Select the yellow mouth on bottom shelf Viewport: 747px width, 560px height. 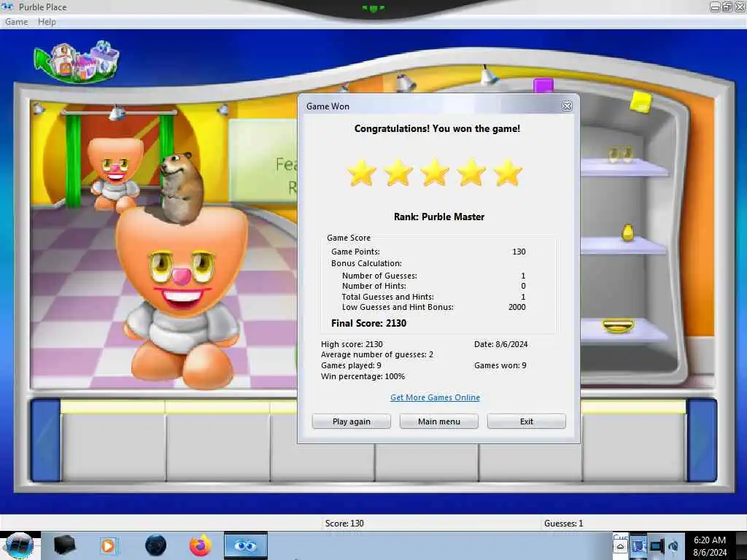618,326
